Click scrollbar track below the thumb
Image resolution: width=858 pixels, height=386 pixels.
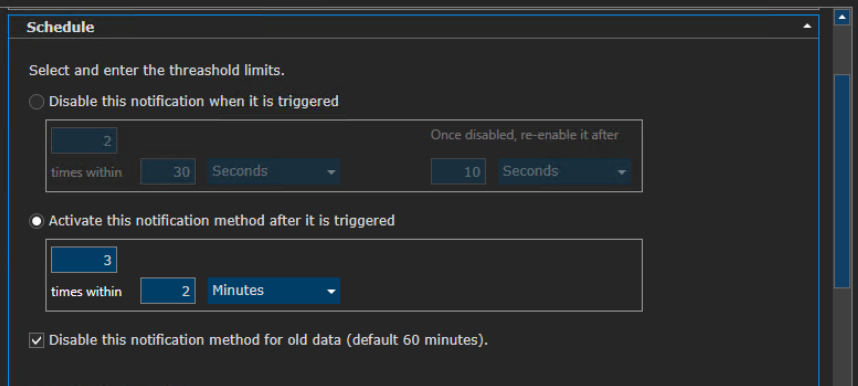pyautogui.click(x=841, y=337)
